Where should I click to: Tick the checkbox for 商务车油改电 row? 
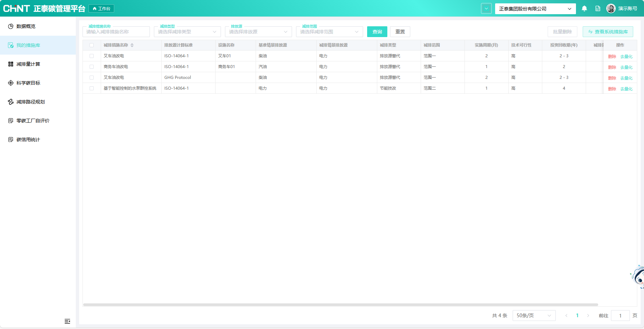click(x=92, y=67)
